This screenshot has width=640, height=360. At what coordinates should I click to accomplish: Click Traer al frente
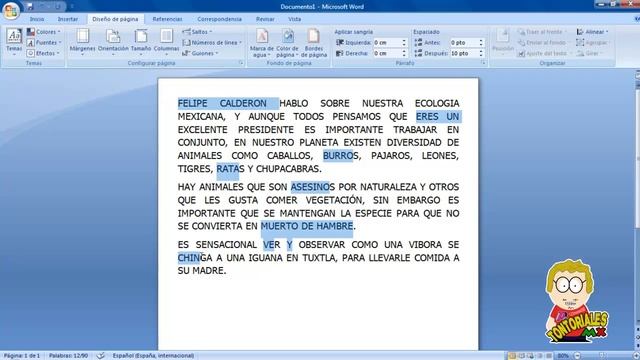[542, 31]
